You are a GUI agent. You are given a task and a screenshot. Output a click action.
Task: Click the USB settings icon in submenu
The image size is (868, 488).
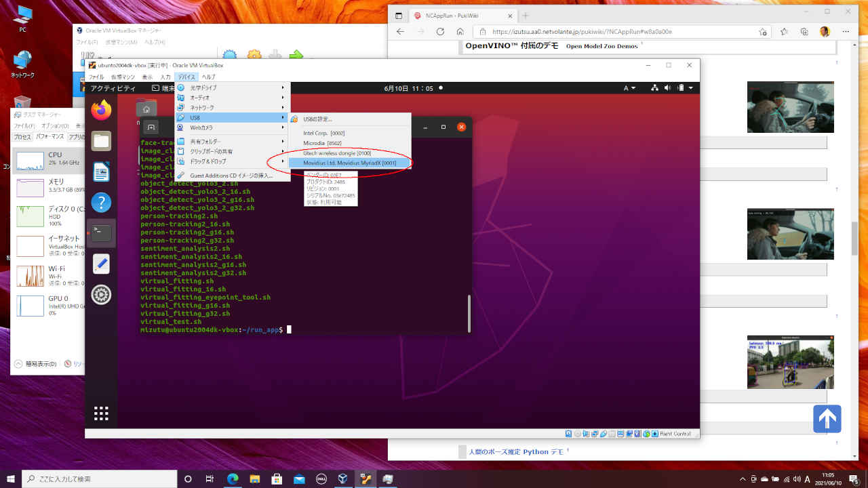click(294, 119)
